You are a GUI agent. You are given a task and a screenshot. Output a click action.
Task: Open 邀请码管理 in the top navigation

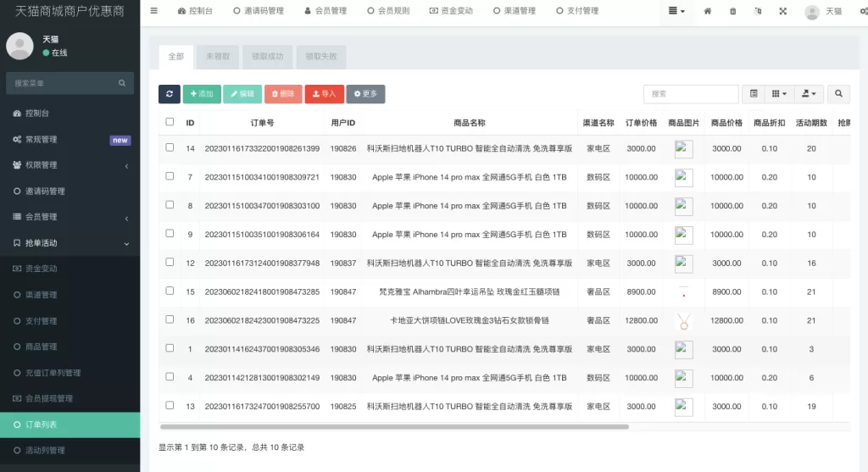(259, 10)
